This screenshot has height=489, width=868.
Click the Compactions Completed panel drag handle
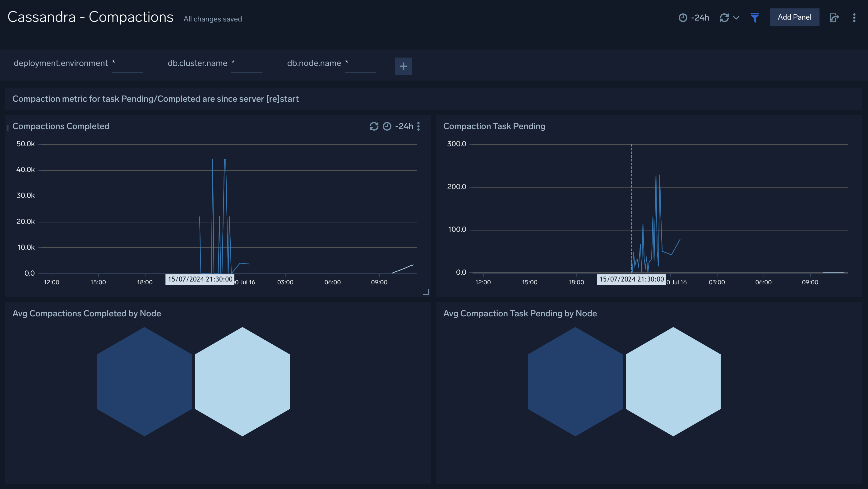(x=8, y=128)
